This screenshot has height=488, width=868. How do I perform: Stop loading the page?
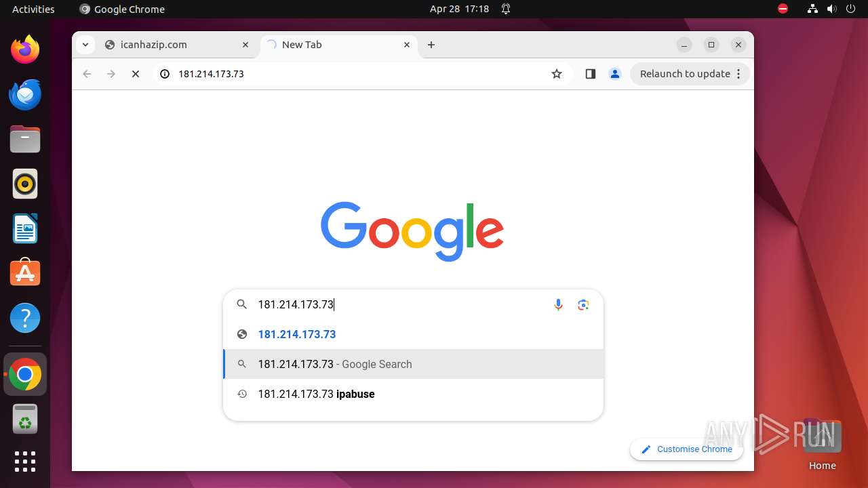tap(136, 74)
